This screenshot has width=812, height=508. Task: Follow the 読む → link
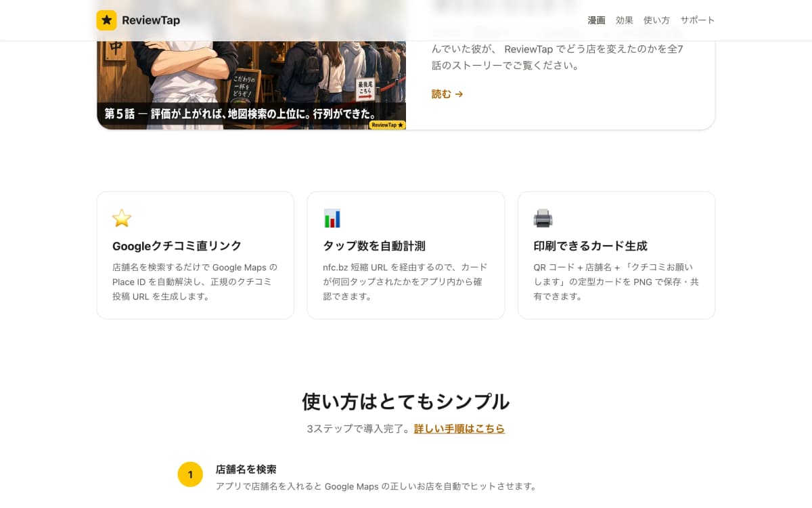447,94
